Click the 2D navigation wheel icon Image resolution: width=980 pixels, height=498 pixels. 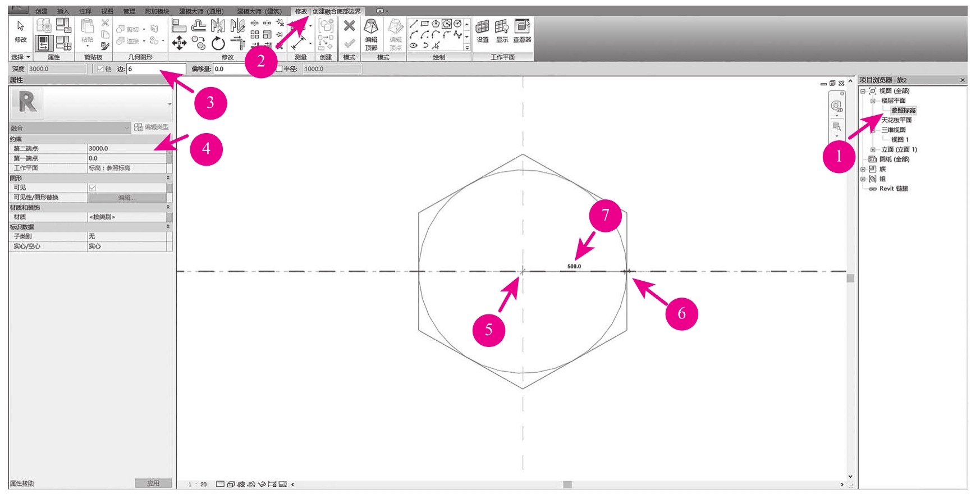pos(837,106)
